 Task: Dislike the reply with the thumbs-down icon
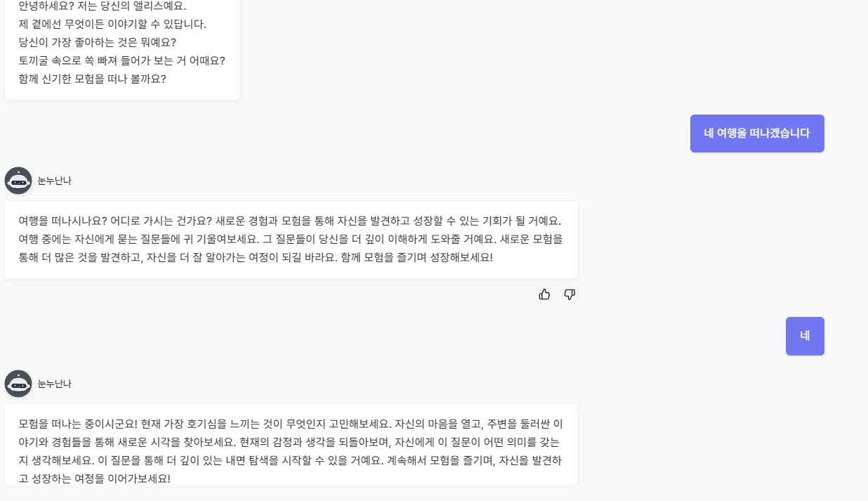570,294
